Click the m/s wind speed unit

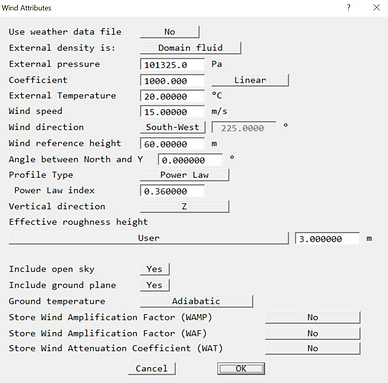[x=219, y=111]
